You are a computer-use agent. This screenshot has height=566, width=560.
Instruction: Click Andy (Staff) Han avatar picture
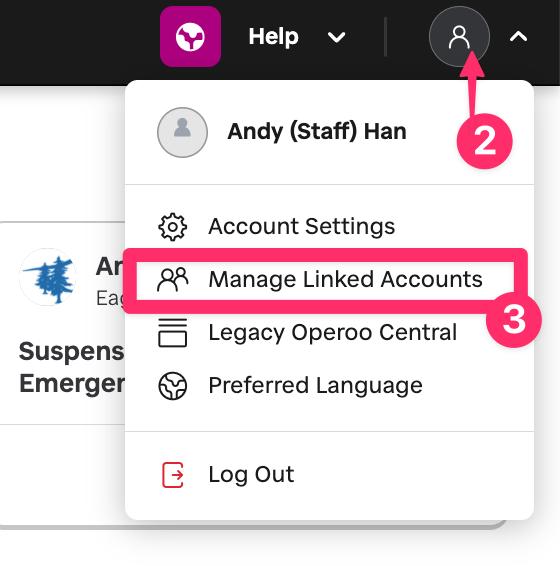pyautogui.click(x=182, y=132)
